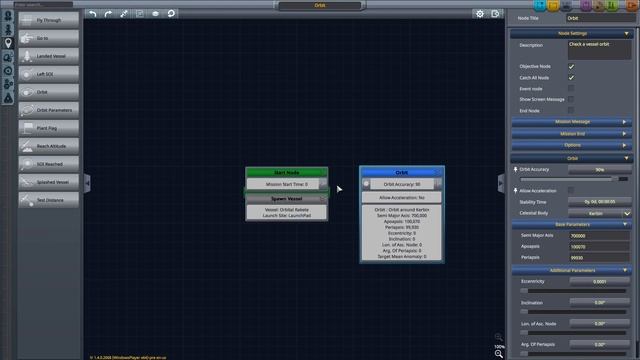This screenshot has height=360, width=640.
Task: Open the Celestial Body dropdown
Action: coord(600,213)
